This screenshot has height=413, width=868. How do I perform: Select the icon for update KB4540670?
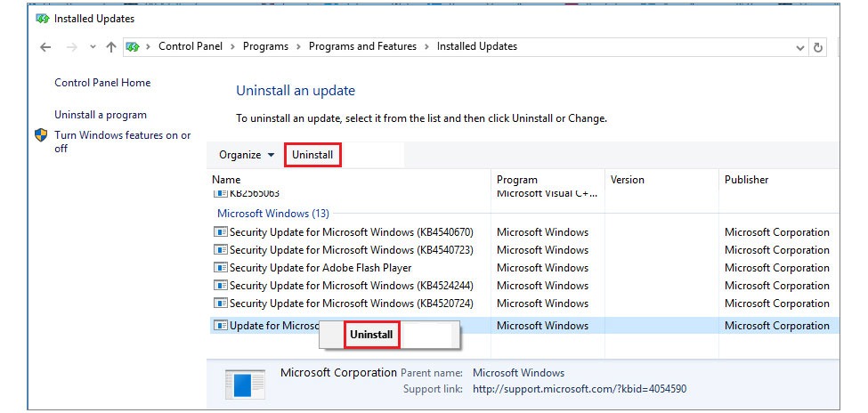pos(220,232)
